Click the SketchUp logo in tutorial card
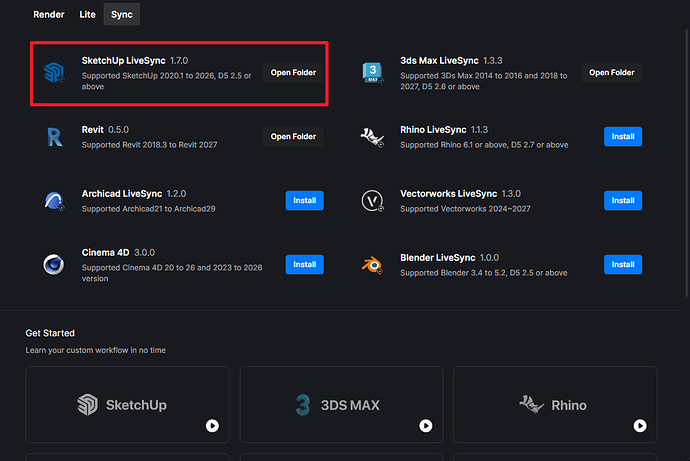 point(88,405)
